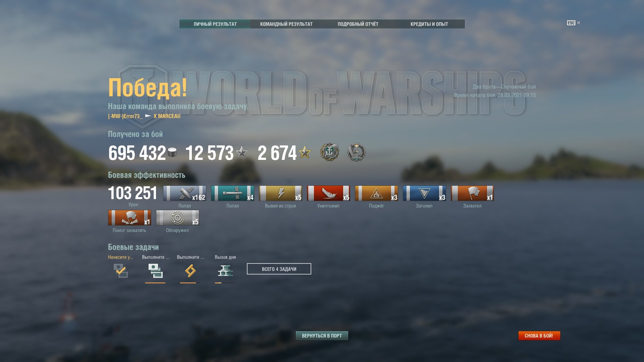Open the Командный результат tab

coord(286,24)
